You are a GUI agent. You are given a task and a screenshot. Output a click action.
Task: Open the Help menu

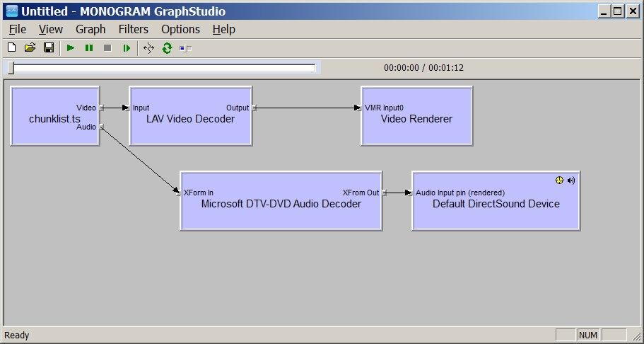pos(224,29)
